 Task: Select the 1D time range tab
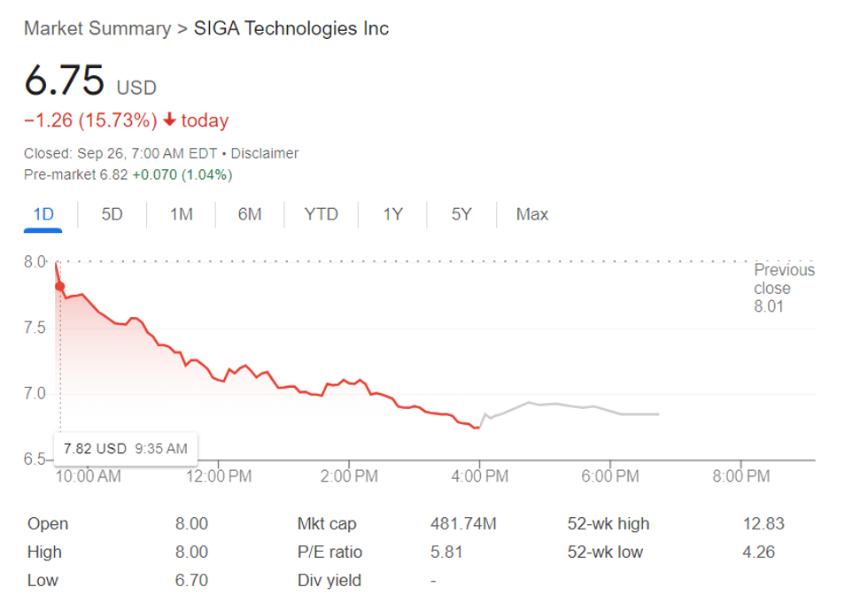pos(43,214)
